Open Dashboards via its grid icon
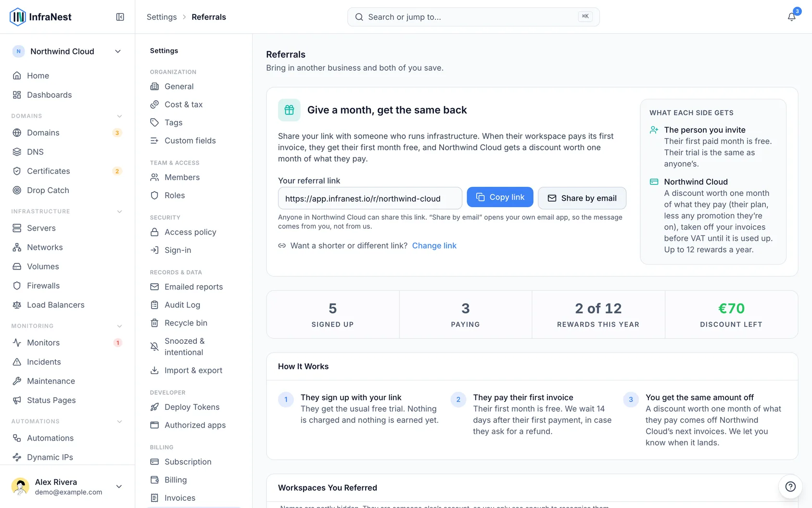Screen dimensions: 812x508 tap(17, 95)
